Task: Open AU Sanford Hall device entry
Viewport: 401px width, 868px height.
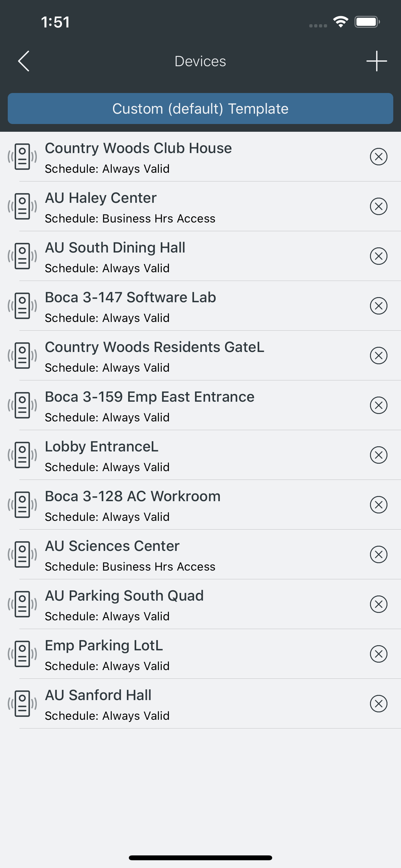Action: coord(200,704)
